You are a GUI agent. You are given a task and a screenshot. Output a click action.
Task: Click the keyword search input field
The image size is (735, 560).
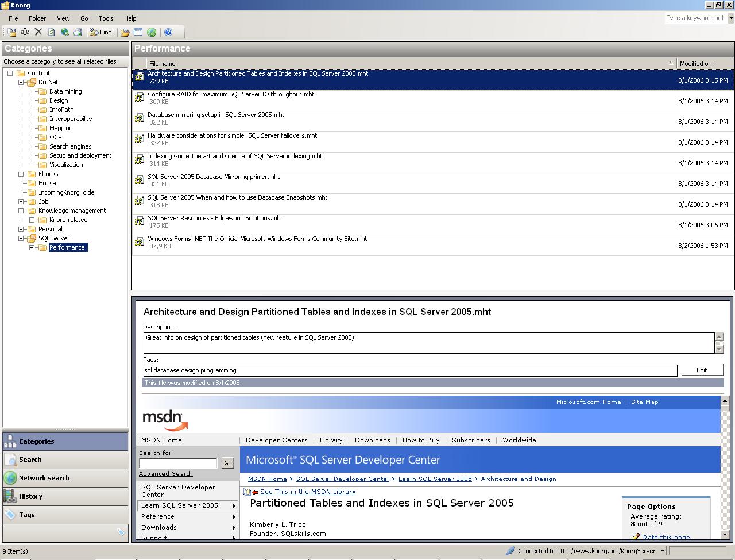[696, 18]
